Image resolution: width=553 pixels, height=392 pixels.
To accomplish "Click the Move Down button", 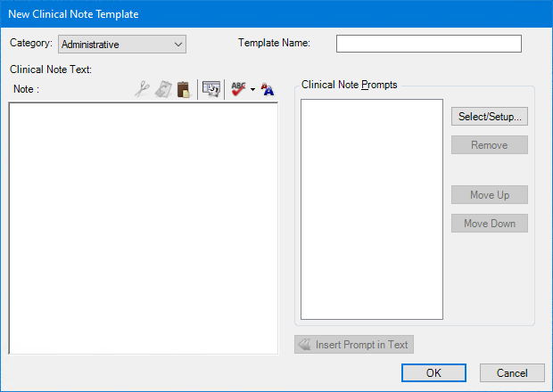I will pos(489,224).
